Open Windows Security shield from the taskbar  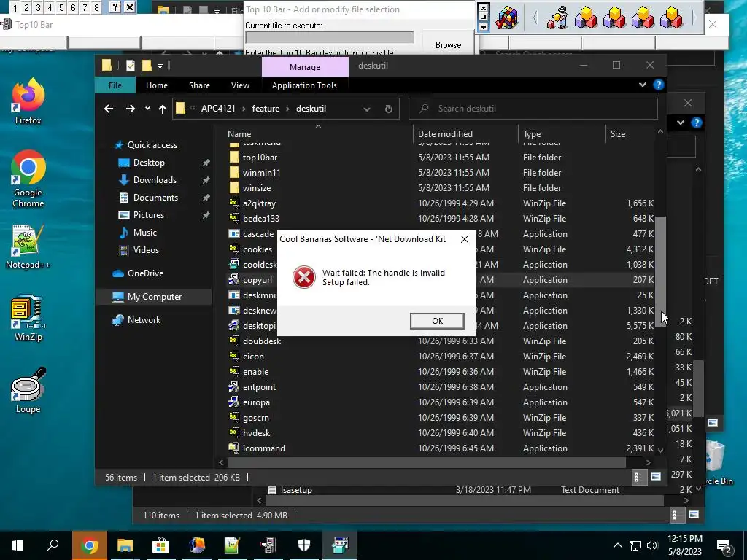point(304,545)
